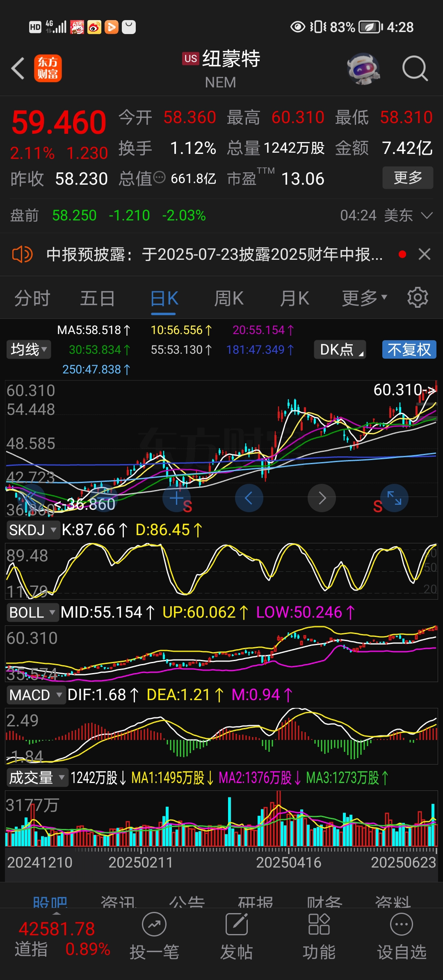This screenshot has height=980, width=443.
Task: Open the robot assistant avatar
Action: tap(363, 69)
